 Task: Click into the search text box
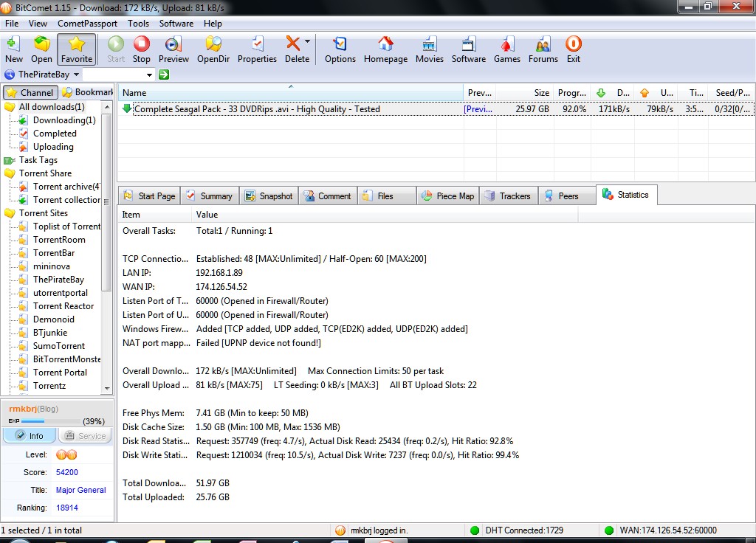point(114,75)
